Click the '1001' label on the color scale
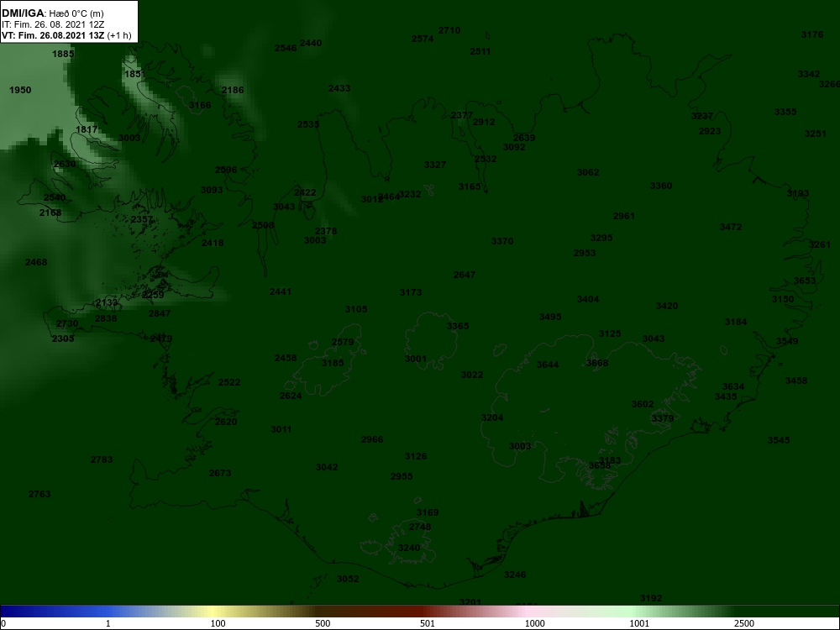The image size is (840, 630). coord(639,623)
